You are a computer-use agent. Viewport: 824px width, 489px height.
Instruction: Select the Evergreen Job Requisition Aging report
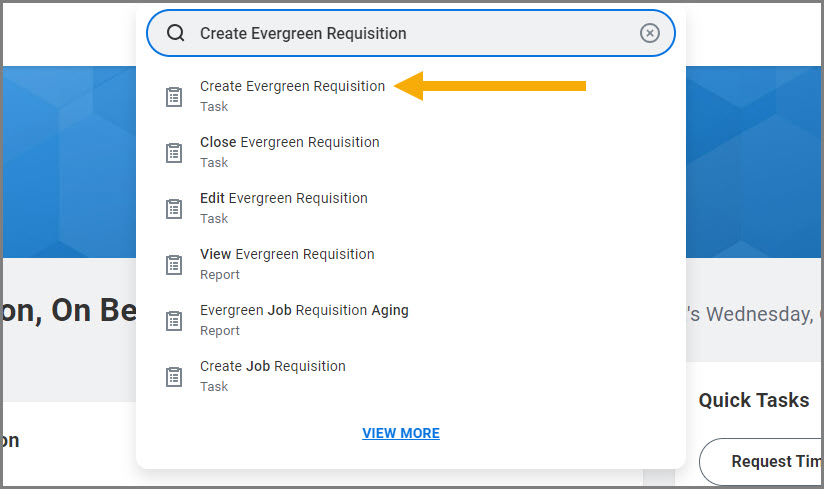point(304,311)
